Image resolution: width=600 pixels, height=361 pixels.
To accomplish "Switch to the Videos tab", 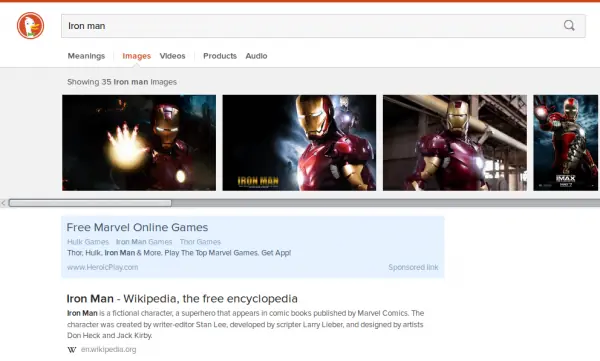I will (173, 56).
